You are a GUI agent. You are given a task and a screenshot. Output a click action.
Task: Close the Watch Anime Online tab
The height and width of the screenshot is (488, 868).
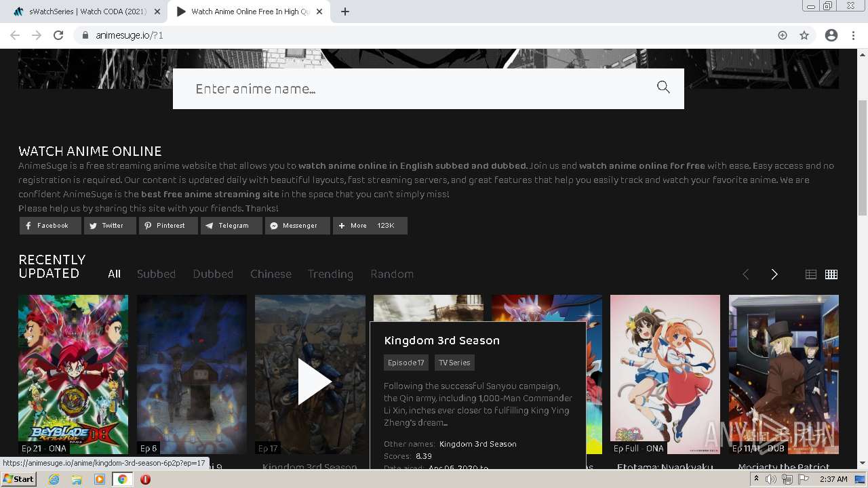(x=320, y=12)
